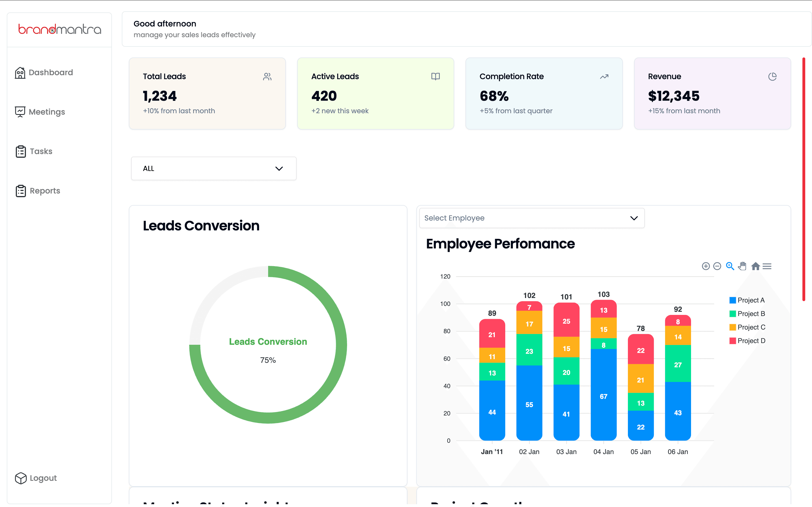Activate the chart panning hand tool

(742, 266)
